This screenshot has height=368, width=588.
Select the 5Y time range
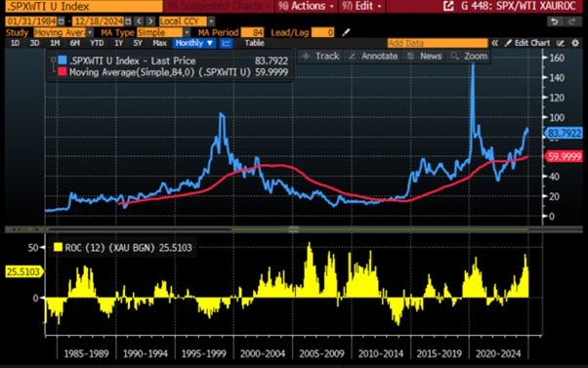tap(138, 43)
